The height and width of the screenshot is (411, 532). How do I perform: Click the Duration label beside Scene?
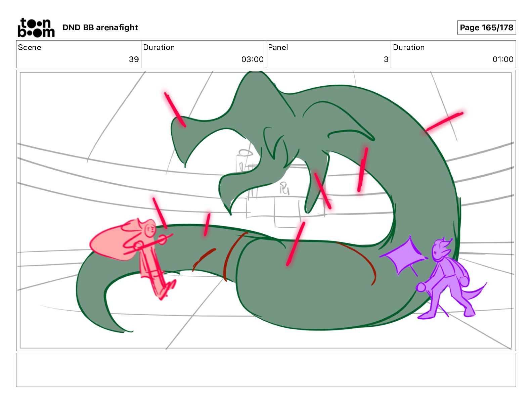click(159, 47)
